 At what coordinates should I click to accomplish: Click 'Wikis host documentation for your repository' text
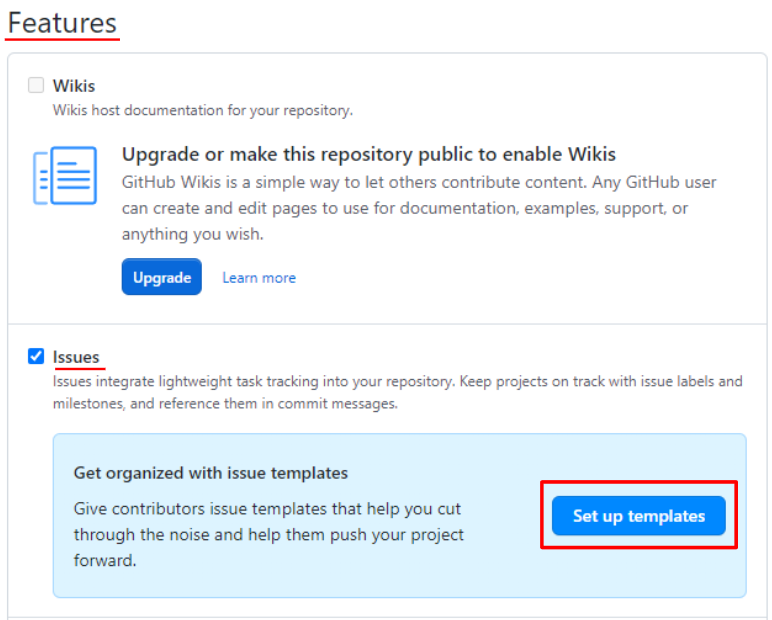[203, 110]
